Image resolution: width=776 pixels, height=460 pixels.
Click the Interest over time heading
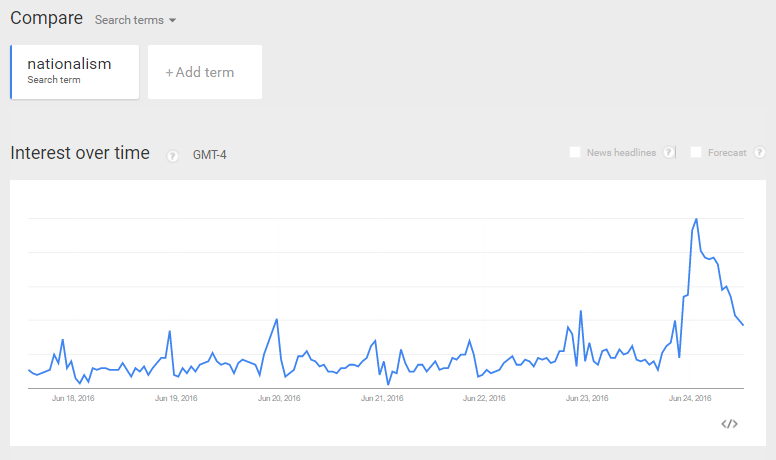point(80,153)
